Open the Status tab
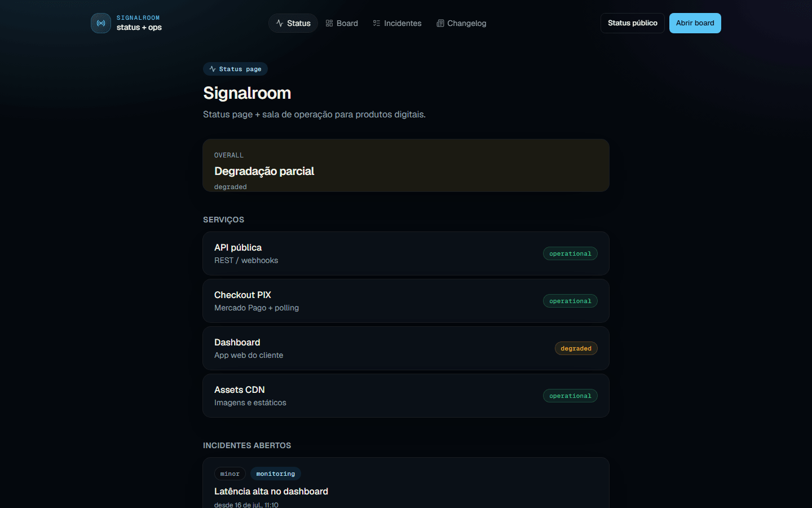 (293, 23)
